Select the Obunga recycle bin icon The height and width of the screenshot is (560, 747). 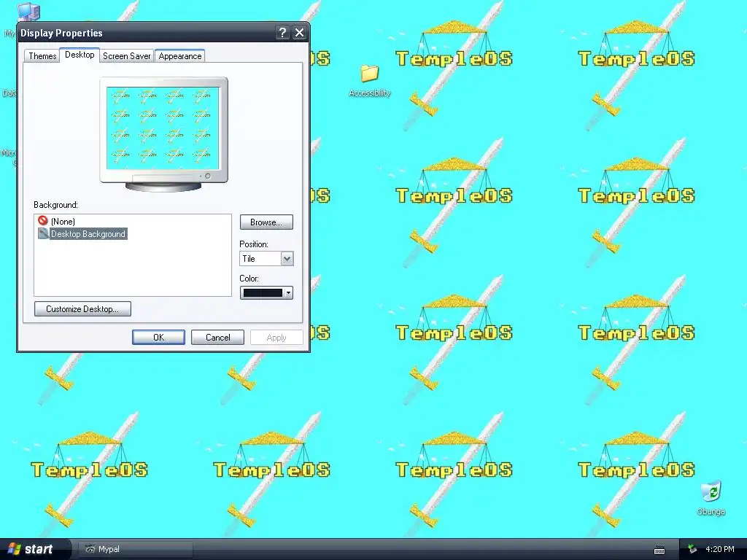(711, 492)
